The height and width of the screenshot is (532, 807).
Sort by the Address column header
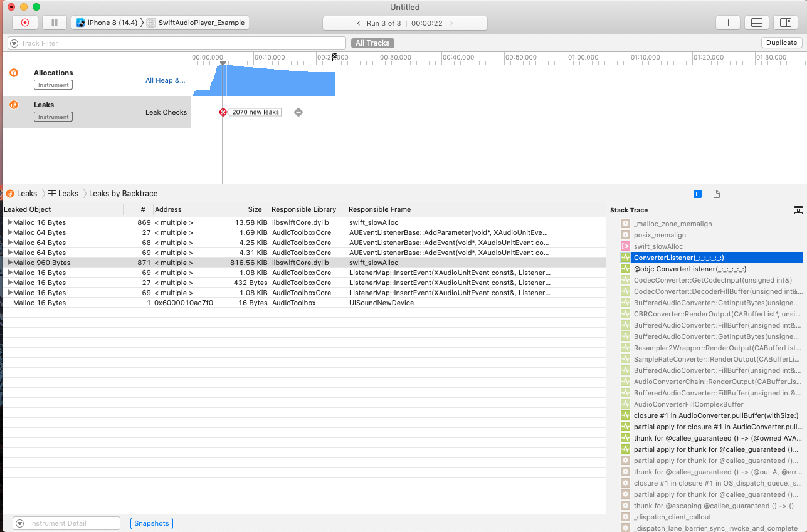[186, 209]
